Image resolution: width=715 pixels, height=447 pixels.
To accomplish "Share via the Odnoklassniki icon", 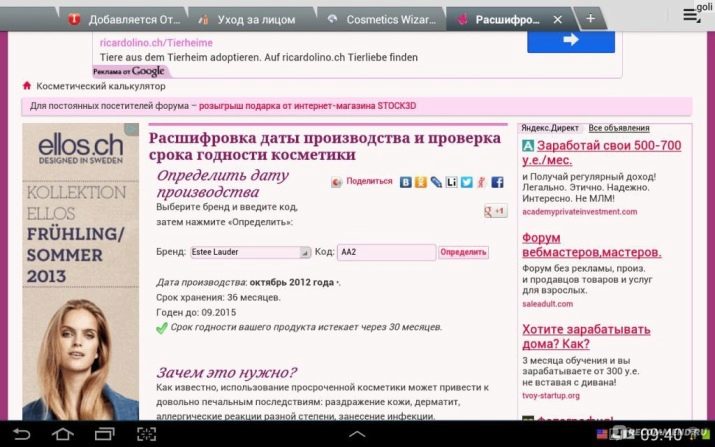I will pos(421,182).
